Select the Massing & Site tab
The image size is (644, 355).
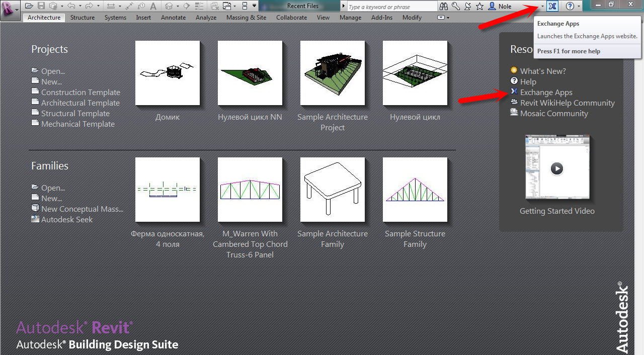[x=246, y=18]
